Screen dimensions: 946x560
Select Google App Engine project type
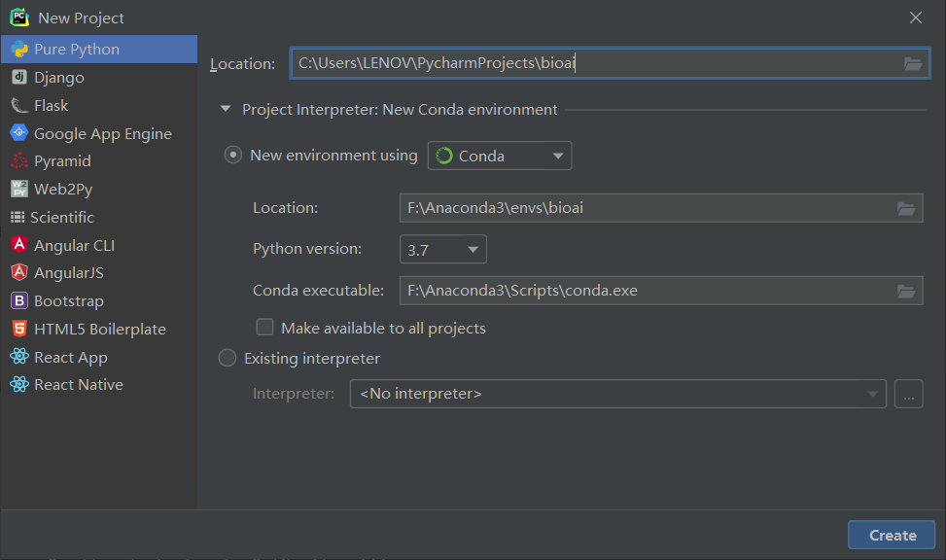99,133
